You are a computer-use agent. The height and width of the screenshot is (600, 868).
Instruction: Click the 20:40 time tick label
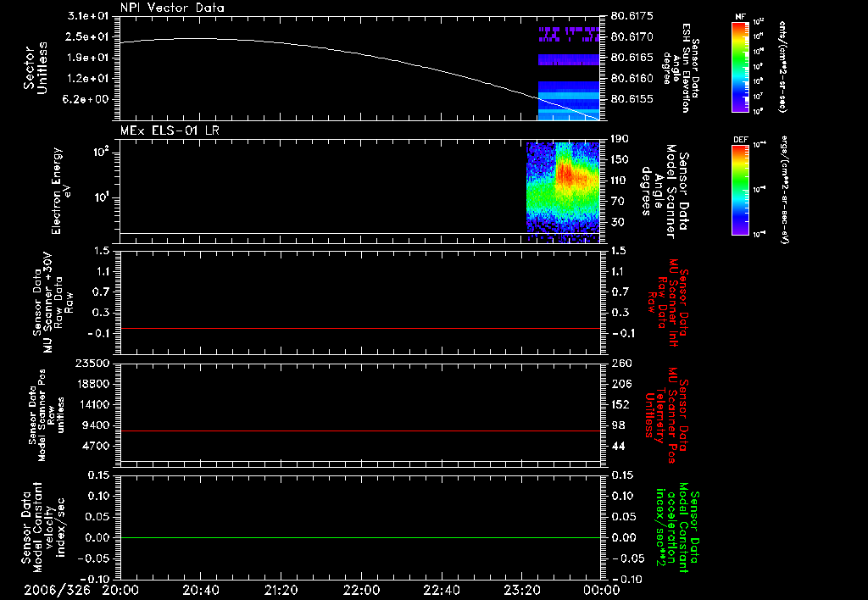[201, 590]
